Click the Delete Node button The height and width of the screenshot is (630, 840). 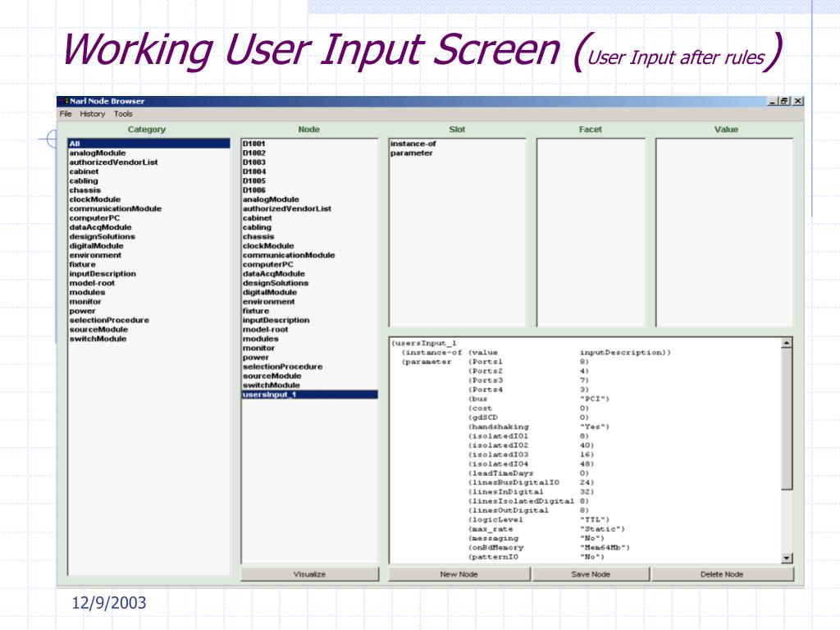pyautogui.click(x=722, y=573)
